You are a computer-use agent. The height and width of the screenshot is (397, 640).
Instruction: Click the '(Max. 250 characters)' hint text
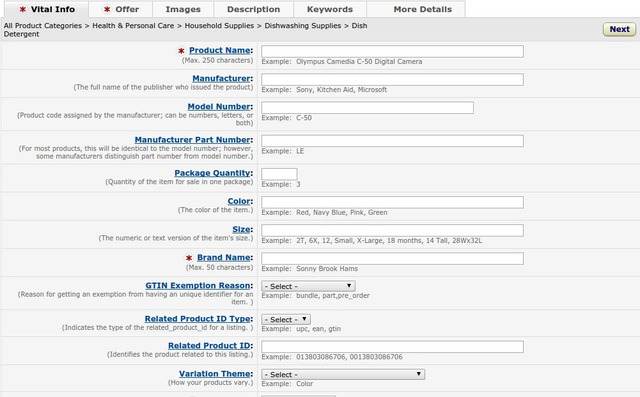pos(218,60)
